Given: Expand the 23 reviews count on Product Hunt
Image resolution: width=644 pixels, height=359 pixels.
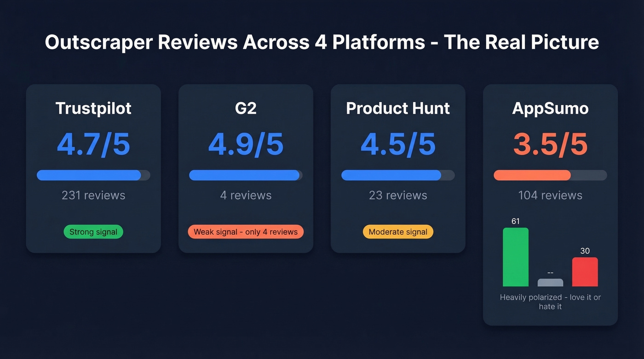Looking at the screenshot, I should tap(397, 195).
